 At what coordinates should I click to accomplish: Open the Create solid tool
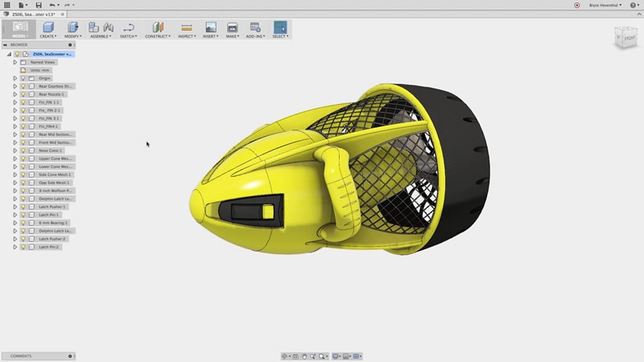tap(48, 27)
